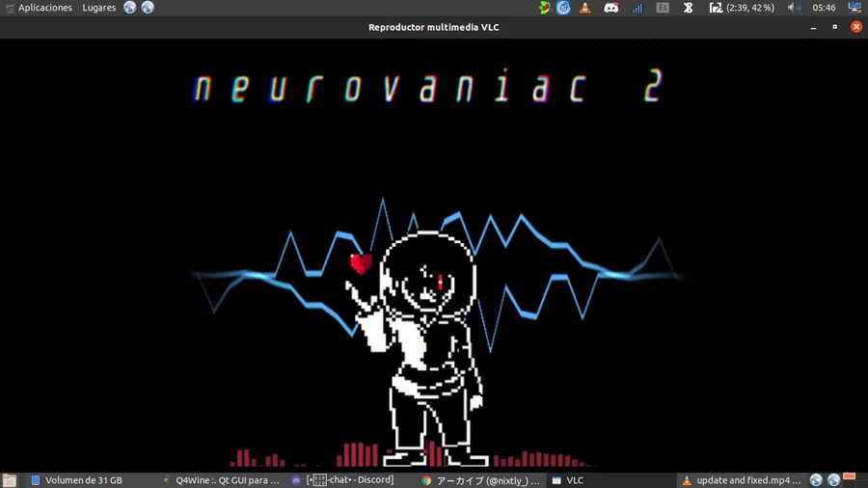Minimize the VLC window
868x488 pixels.
[813, 27]
